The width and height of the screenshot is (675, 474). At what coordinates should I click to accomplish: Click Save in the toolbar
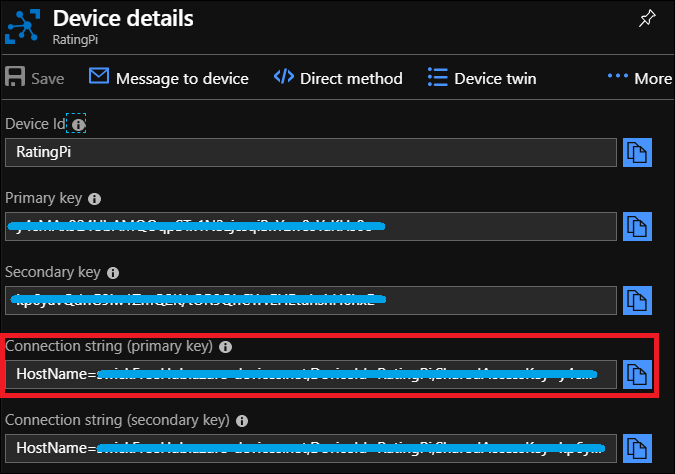click(35, 78)
